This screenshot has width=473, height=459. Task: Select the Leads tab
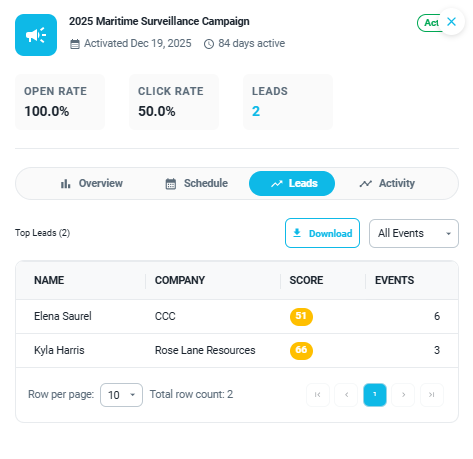point(292,183)
